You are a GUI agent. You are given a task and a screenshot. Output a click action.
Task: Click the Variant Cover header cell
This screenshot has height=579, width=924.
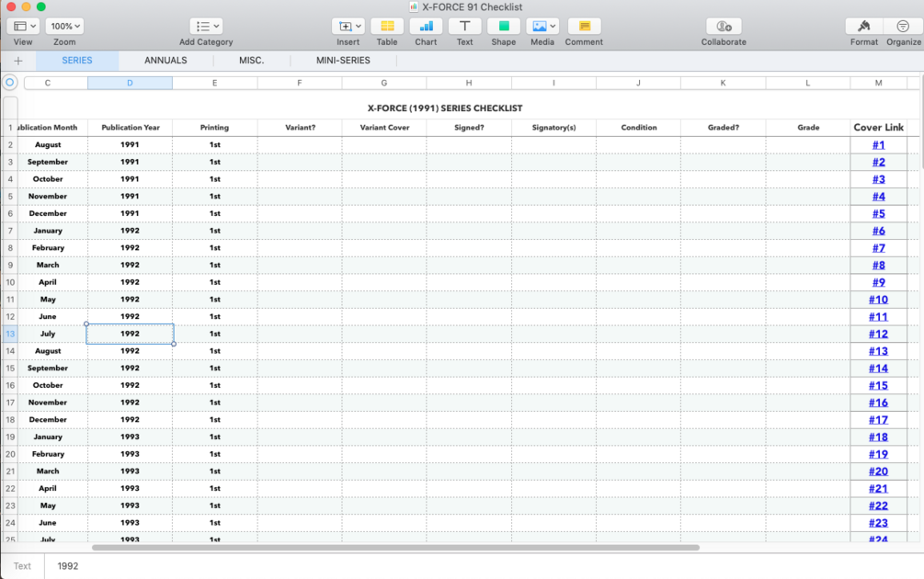(384, 128)
